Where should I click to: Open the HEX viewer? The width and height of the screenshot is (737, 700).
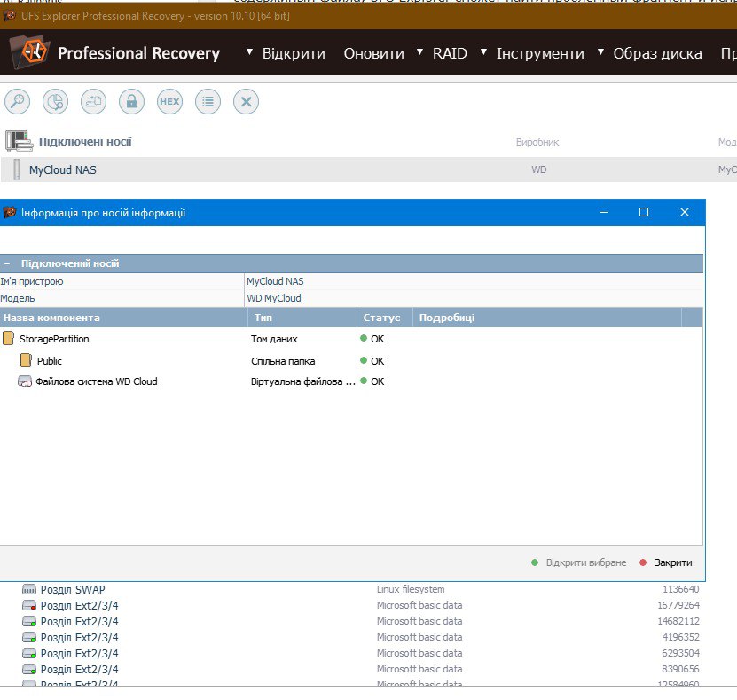169,101
